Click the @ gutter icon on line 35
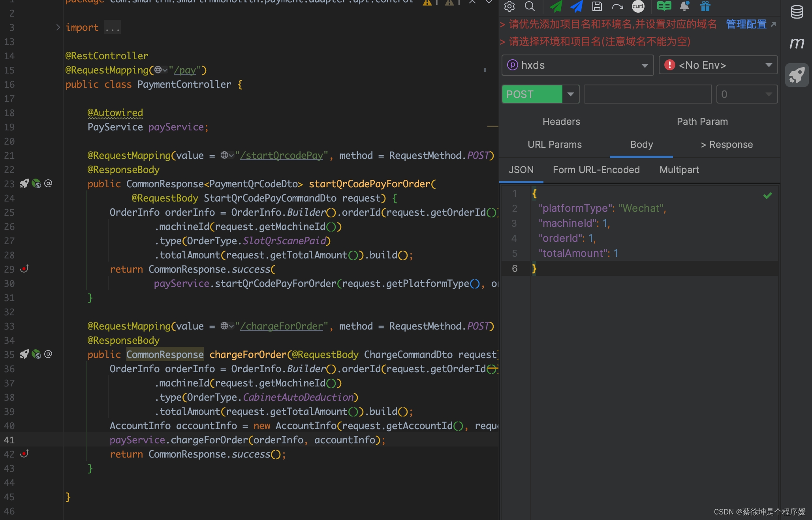The image size is (812, 520). 48,354
